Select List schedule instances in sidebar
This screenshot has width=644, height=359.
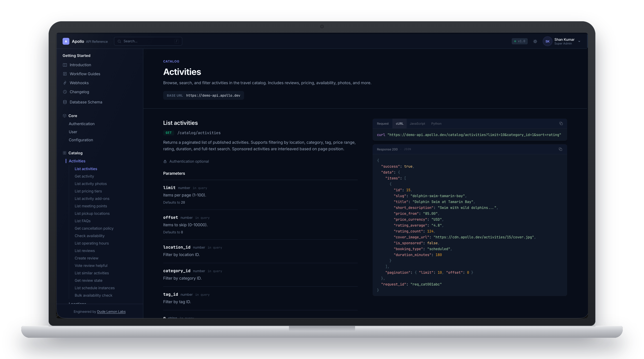click(x=95, y=288)
